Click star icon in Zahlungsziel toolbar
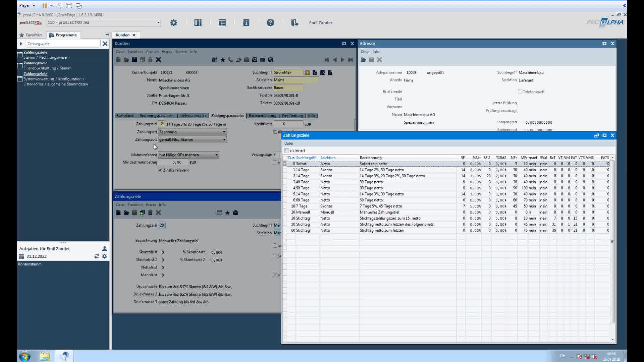 [x=227, y=213]
